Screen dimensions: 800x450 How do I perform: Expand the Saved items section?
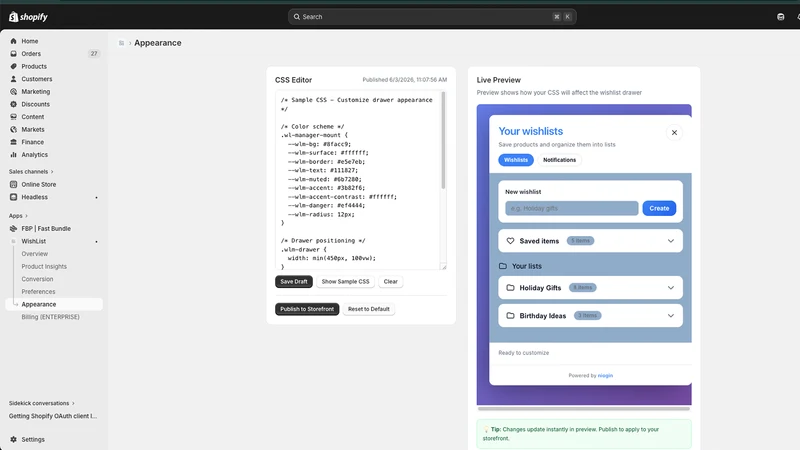pyautogui.click(x=670, y=241)
